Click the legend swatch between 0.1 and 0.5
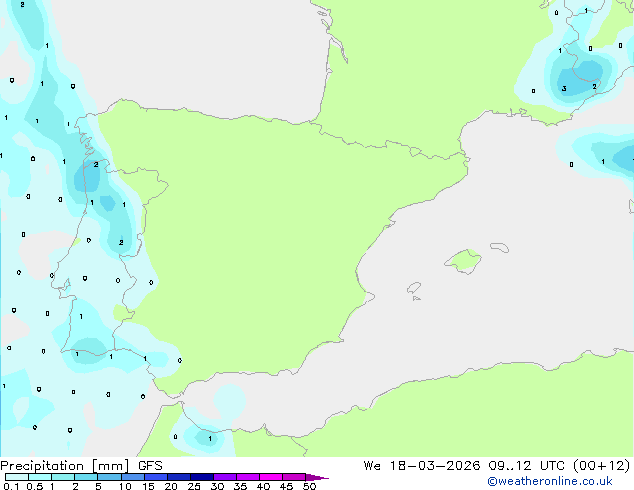 [17, 477]
